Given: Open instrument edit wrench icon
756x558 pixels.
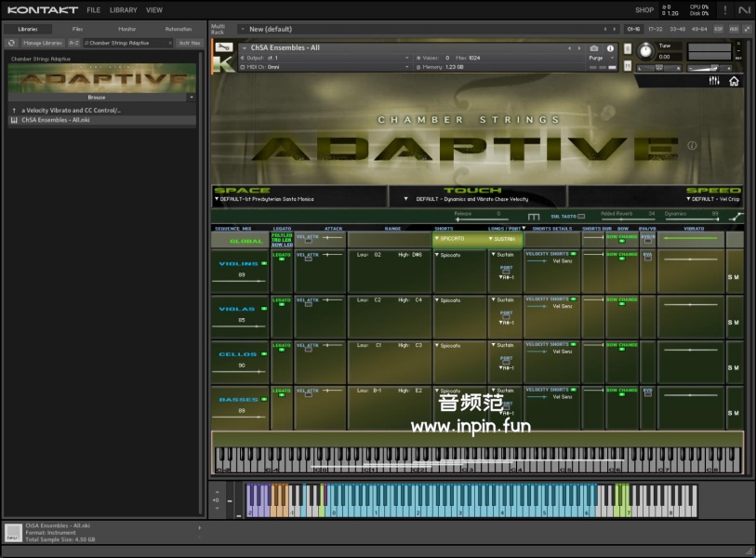Looking at the screenshot, I should point(223,47).
